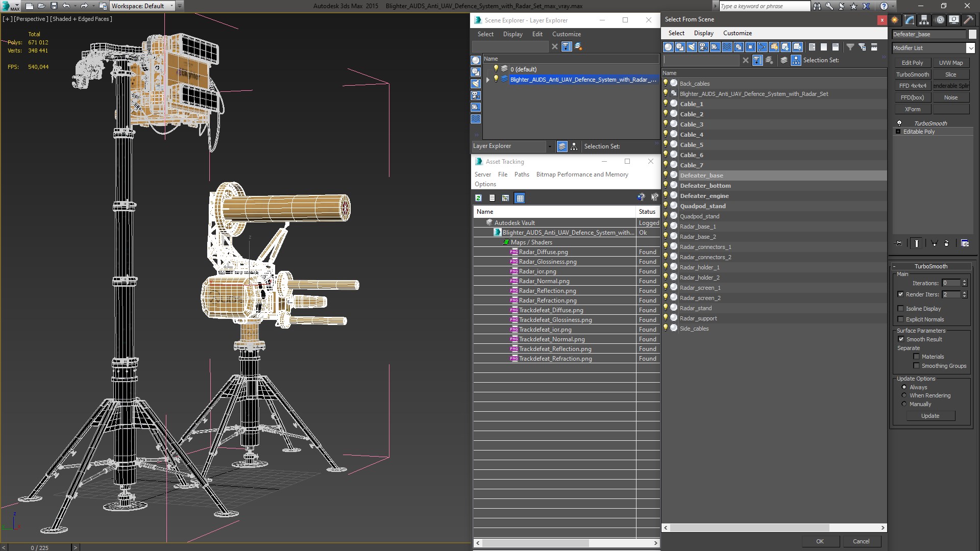Toggle Render Iters checkbox

900,294
